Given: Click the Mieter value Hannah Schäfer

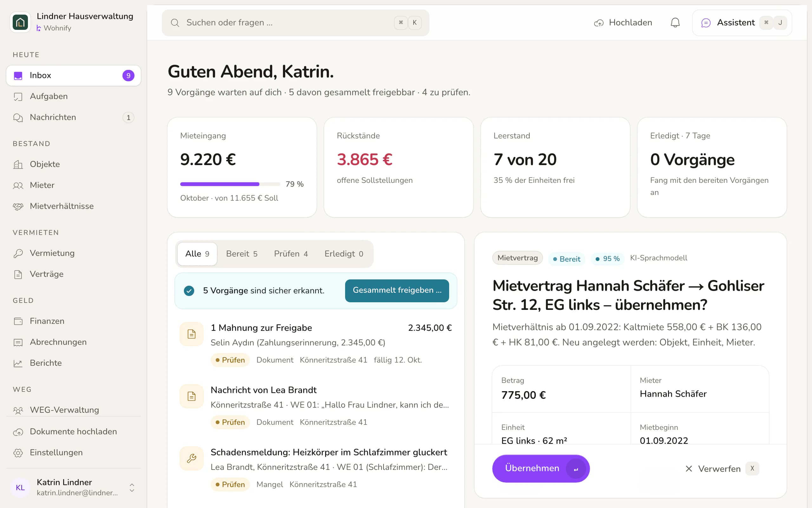Looking at the screenshot, I should pos(673,394).
